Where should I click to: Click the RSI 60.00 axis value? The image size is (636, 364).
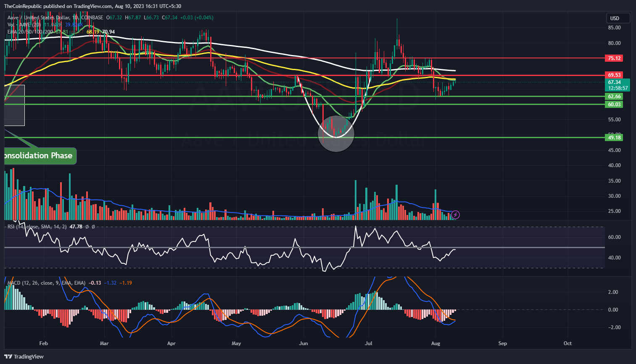point(615,237)
